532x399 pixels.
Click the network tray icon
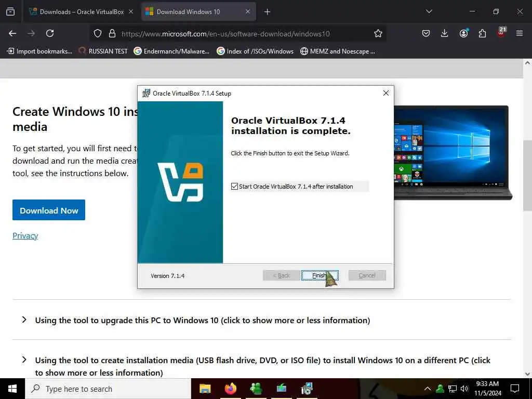click(453, 389)
